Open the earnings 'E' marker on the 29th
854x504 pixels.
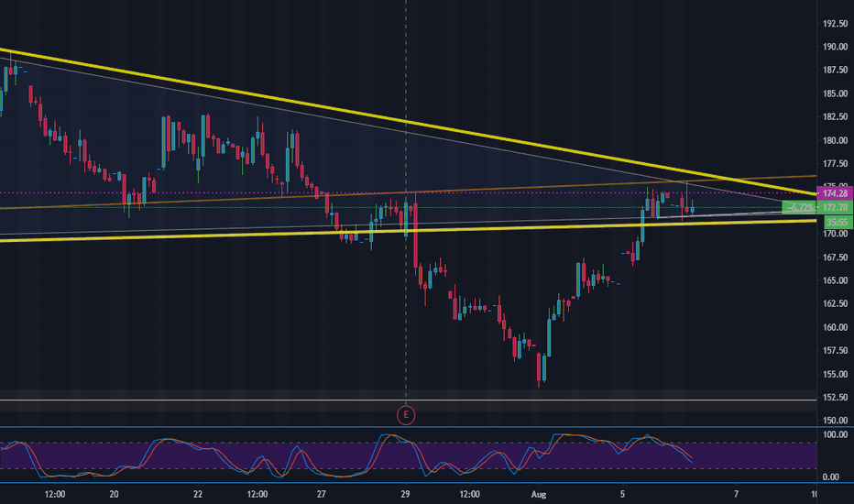tap(406, 415)
